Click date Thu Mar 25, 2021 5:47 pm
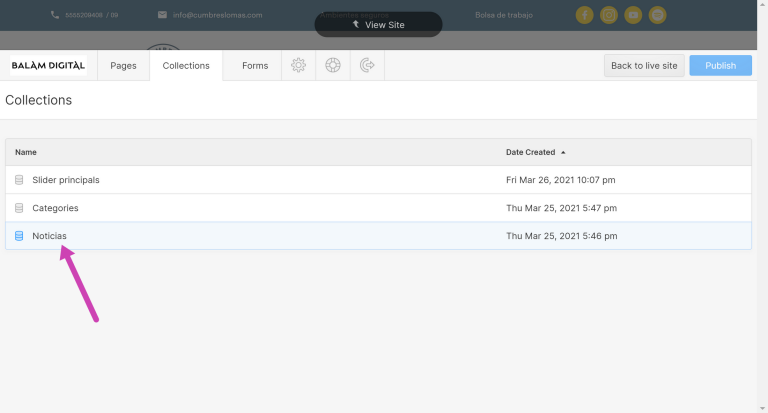768x413 pixels. [x=561, y=208]
